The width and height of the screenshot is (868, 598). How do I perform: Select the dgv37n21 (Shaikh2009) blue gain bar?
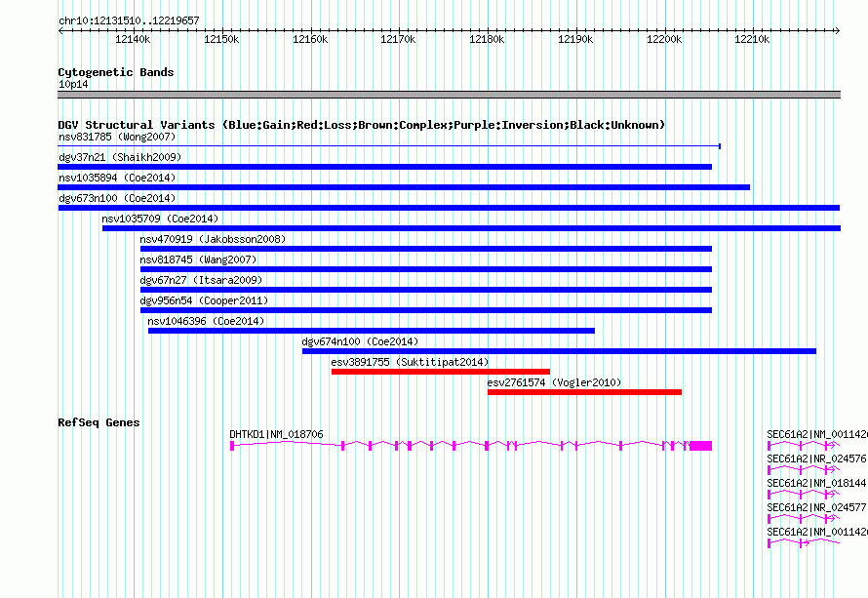coord(384,167)
